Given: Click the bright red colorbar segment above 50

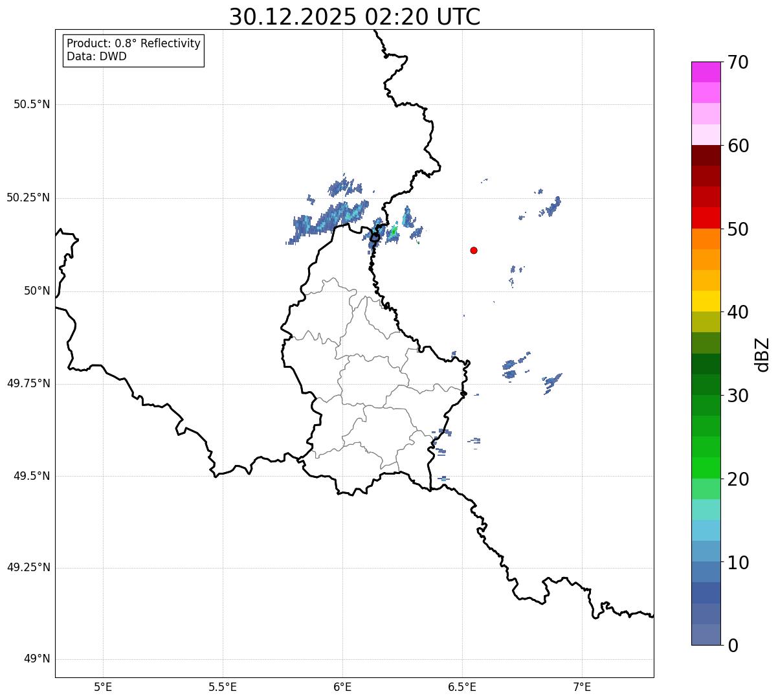Looking at the screenshot, I should click(706, 218).
